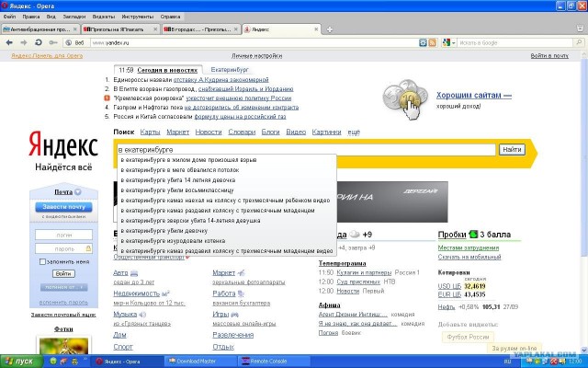This screenshot has height=368, width=588.
Task: Open the Закладки menu
Action: point(74,17)
